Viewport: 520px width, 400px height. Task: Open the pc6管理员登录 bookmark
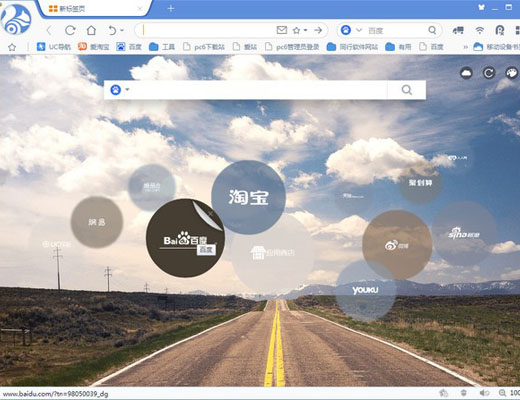tap(292, 47)
